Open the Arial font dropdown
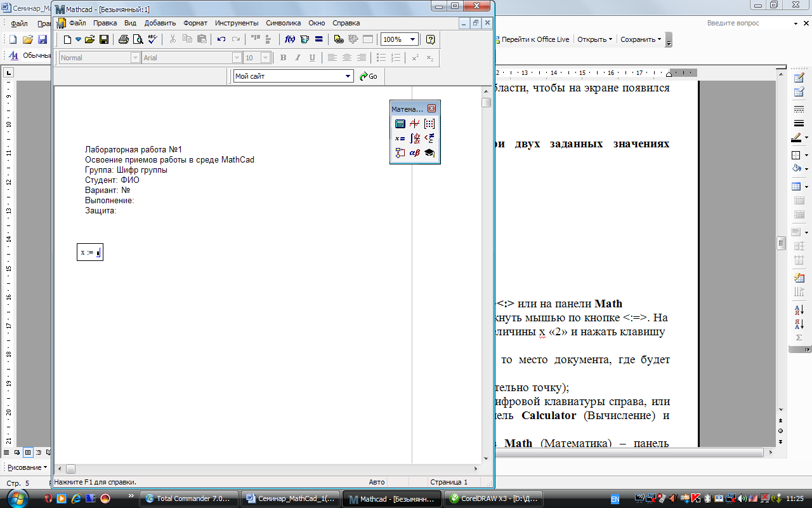This screenshot has width=812, height=508. coord(237,58)
